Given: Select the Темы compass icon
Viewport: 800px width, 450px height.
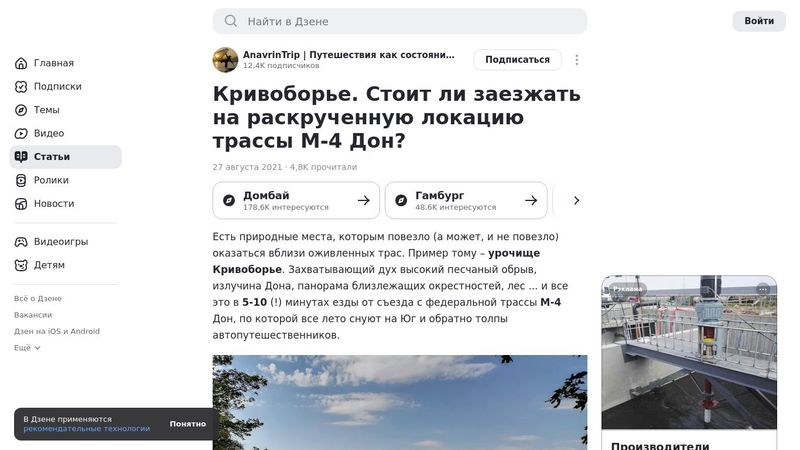Looking at the screenshot, I should [21, 110].
